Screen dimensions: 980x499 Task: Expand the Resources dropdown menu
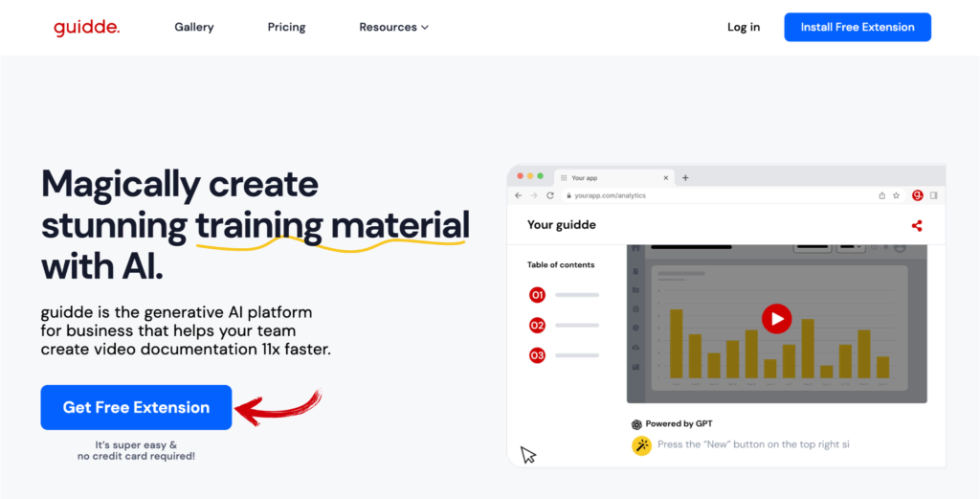393,28
